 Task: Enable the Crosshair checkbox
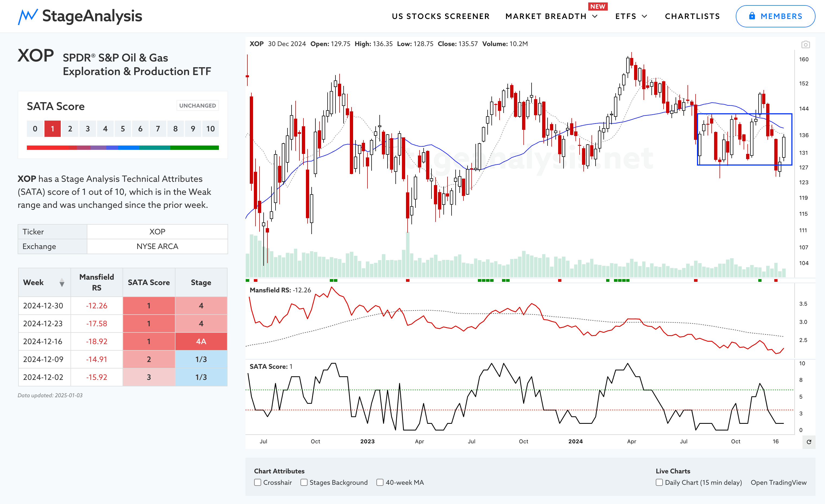point(257,482)
